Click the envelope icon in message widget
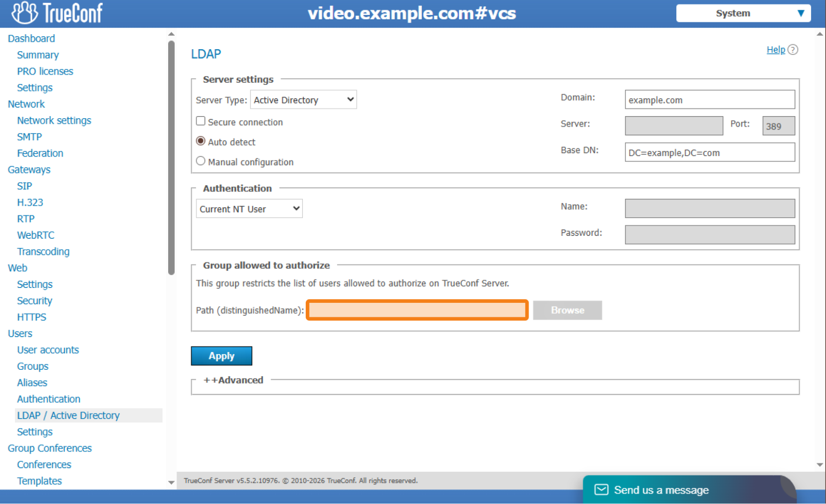The image size is (826, 504). [x=601, y=490]
